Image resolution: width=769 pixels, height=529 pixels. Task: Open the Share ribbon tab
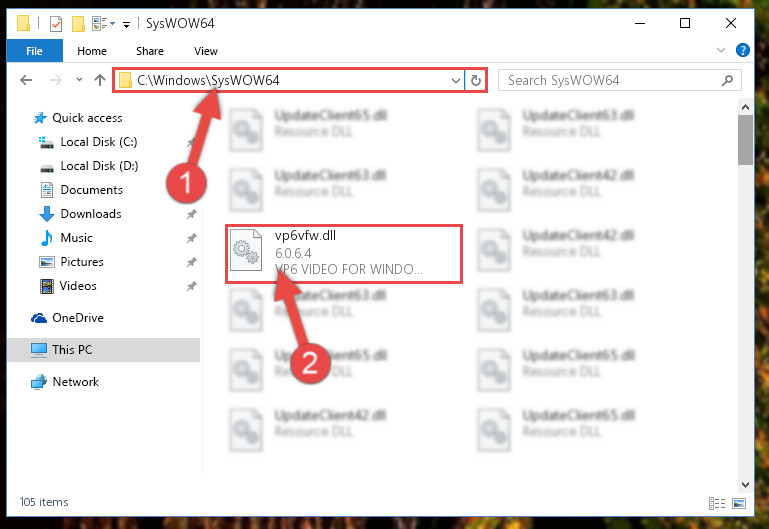pyautogui.click(x=150, y=51)
